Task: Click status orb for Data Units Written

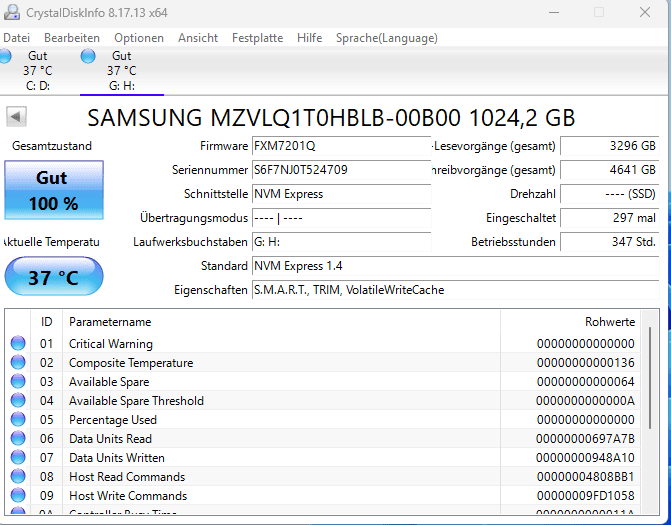Action: pos(18,457)
